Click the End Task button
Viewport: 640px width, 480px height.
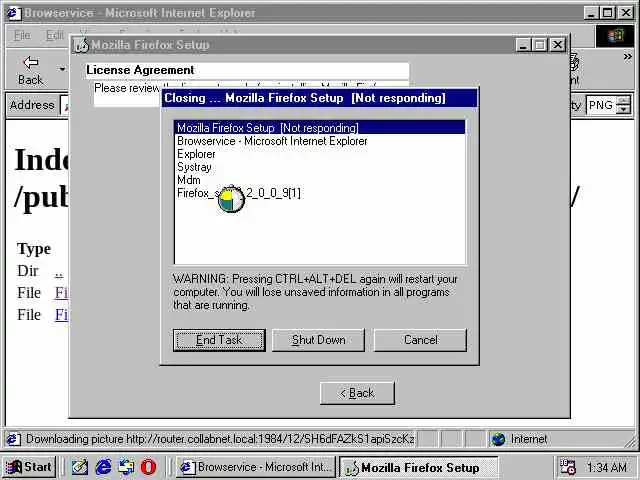coord(219,340)
